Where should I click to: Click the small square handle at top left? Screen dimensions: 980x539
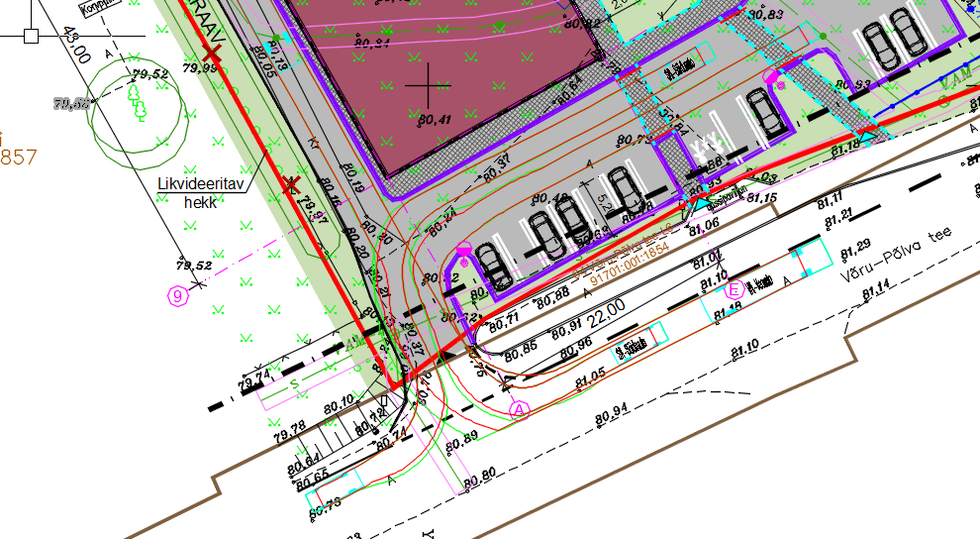coord(31,36)
